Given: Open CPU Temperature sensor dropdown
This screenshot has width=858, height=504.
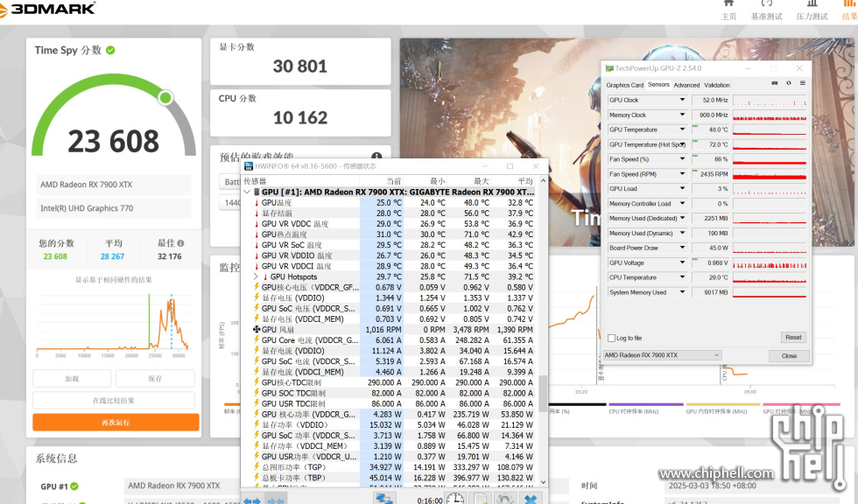Looking at the screenshot, I should (682, 277).
